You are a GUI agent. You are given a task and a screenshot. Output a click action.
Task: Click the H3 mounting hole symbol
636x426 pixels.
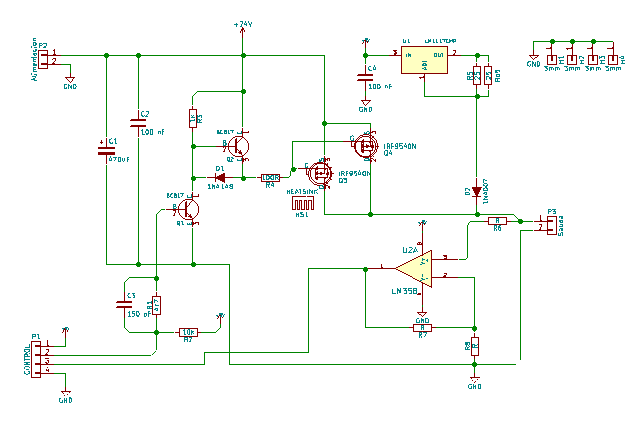(593, 60)
